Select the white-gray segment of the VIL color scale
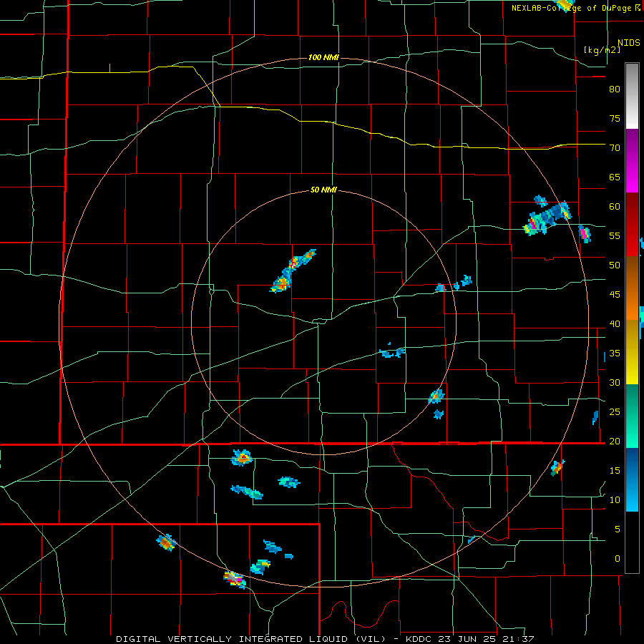 pyautogui.click(x=632, y=96)
